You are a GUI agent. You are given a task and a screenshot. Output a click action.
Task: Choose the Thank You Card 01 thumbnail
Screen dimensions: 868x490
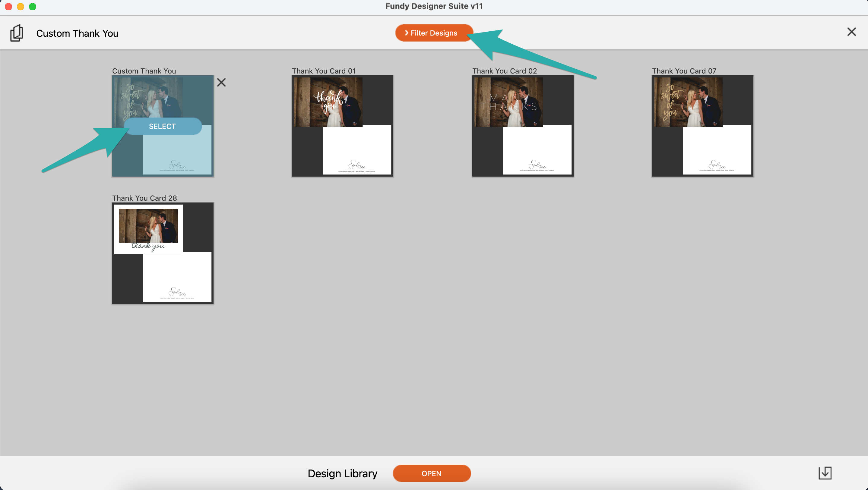(342, 126)
